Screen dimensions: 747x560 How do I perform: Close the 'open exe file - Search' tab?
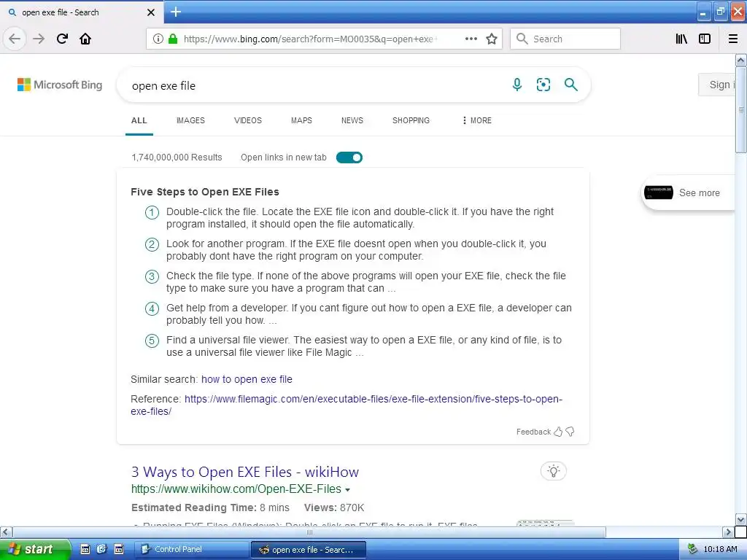coord(151,12)
